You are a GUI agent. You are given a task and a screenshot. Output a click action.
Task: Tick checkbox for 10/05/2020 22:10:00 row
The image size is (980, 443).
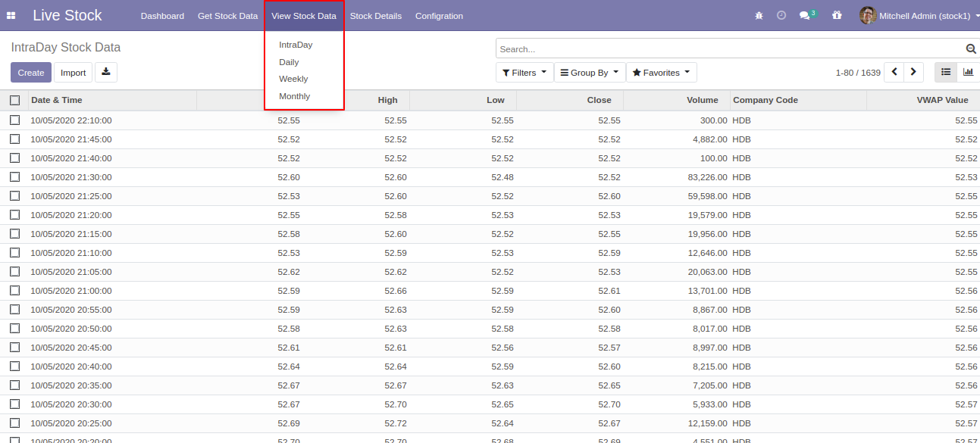tap(14, 120)
